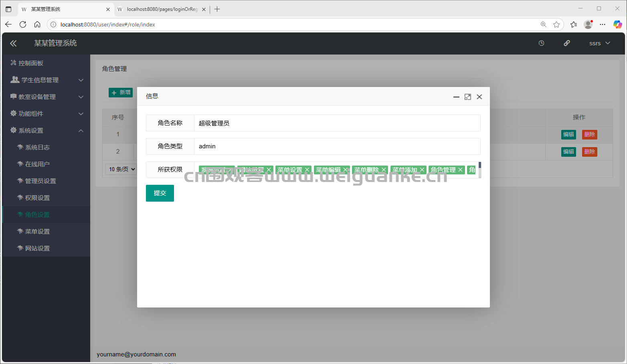Click the 提交 submit button
This screenshot has width=627, height=364.
click(x=160, y=193)
